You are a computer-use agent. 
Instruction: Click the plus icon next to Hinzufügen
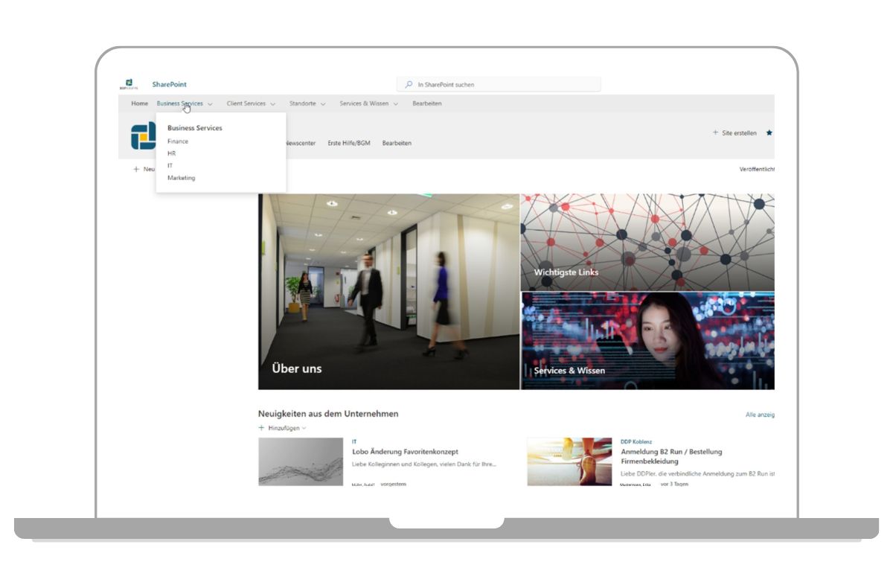(x=261, y=428)
